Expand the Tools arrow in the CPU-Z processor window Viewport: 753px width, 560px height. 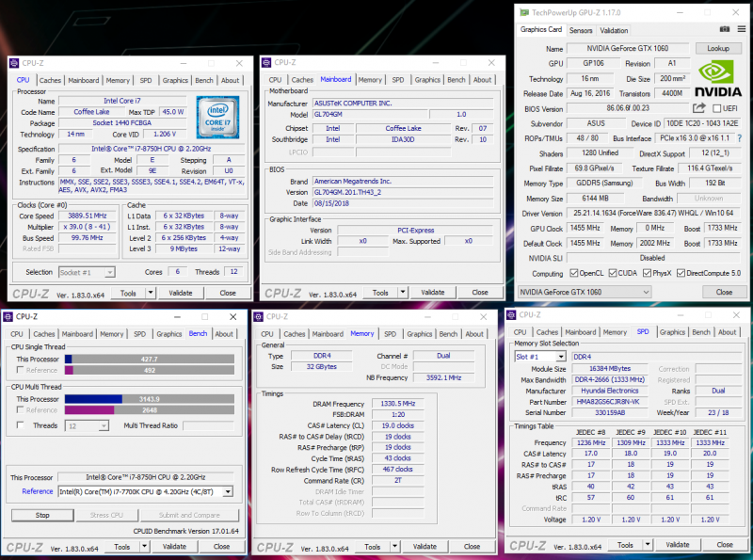151,293
